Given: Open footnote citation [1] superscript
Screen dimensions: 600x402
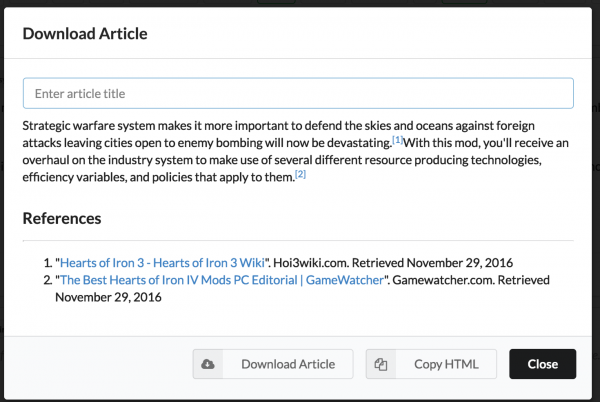Looking at the screenshot, I should point(398,140).
